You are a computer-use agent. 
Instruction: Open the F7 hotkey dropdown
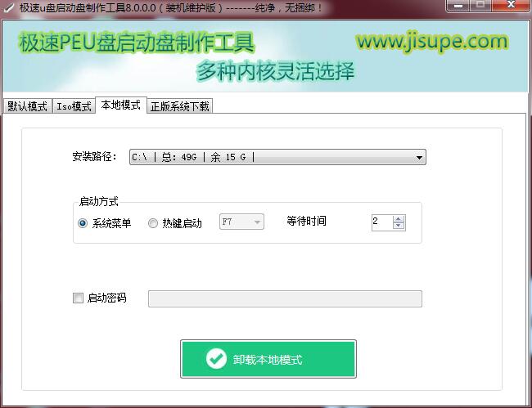[241, 222]
